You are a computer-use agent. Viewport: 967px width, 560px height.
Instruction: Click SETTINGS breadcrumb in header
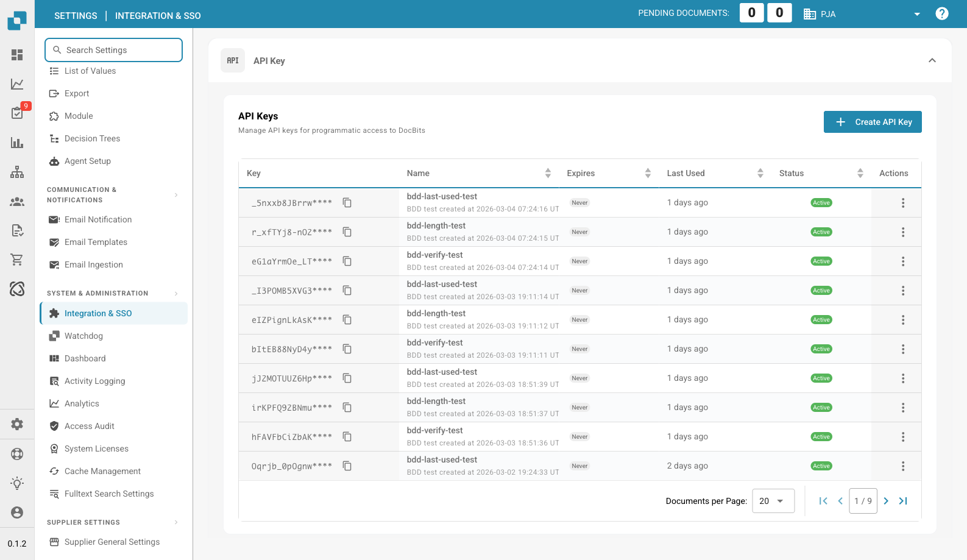pos(76,16)
